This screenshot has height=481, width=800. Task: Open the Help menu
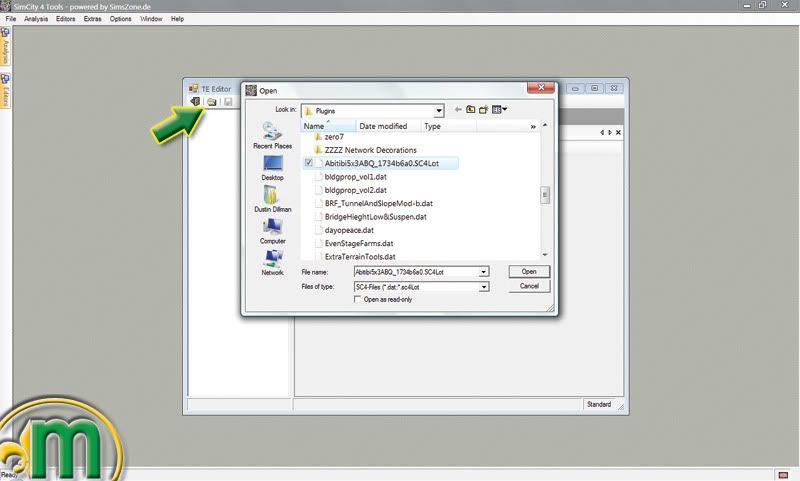[x=177, y=19]
